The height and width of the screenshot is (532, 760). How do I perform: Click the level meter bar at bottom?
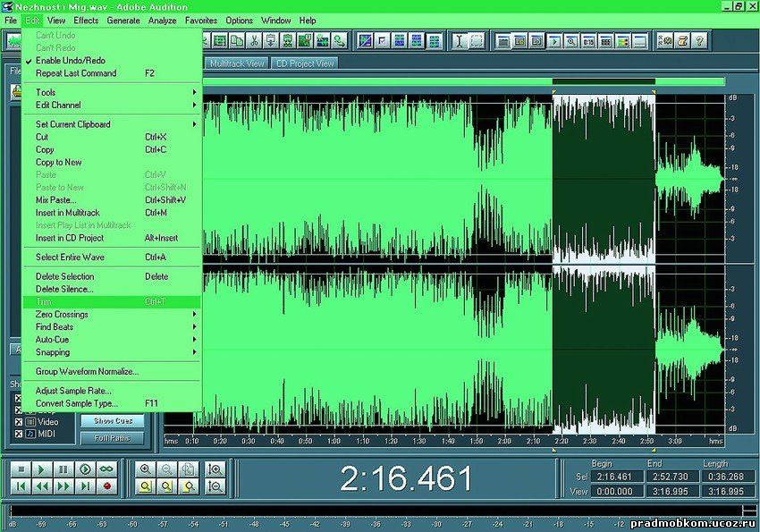(x=376, y=511)
